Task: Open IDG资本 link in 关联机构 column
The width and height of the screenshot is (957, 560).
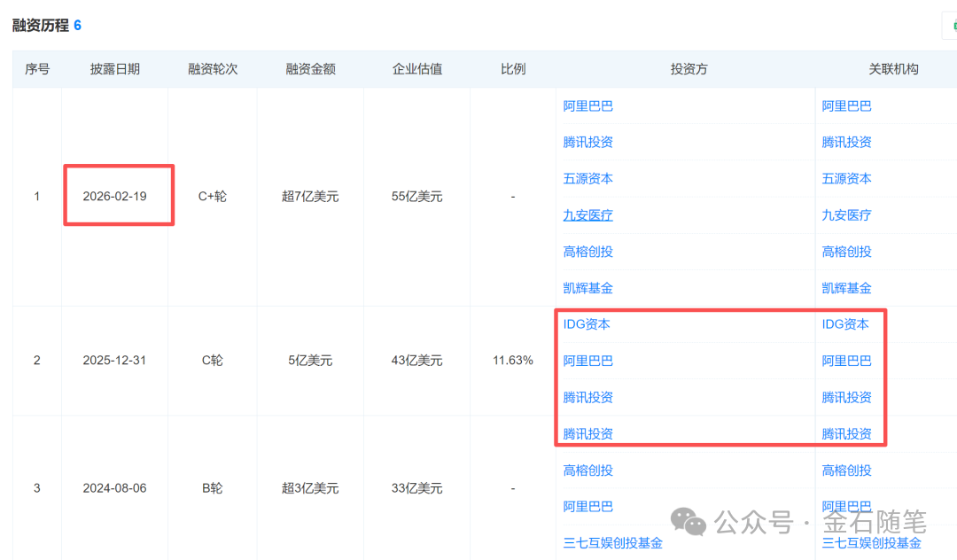Action: 844,324
